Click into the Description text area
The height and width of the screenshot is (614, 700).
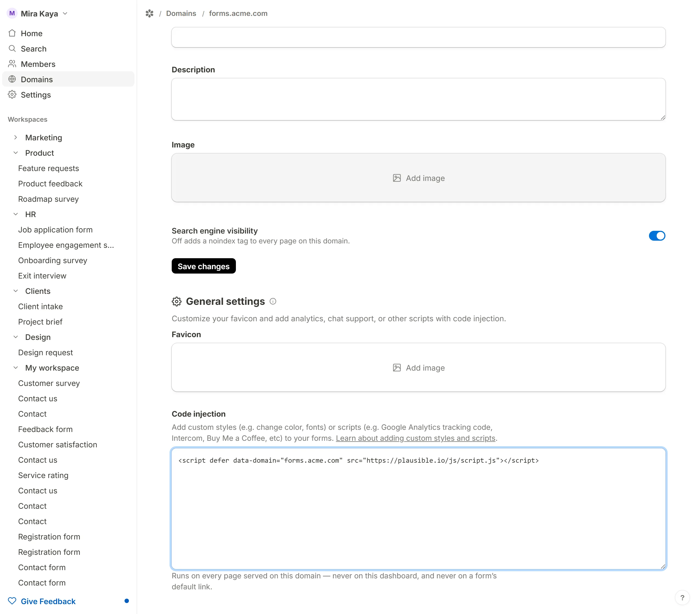point(418,99)
